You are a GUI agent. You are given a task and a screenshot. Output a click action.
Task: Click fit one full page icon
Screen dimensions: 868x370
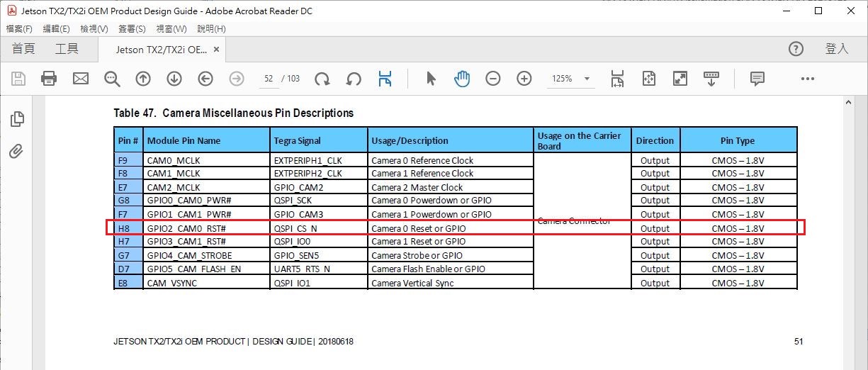648,79
